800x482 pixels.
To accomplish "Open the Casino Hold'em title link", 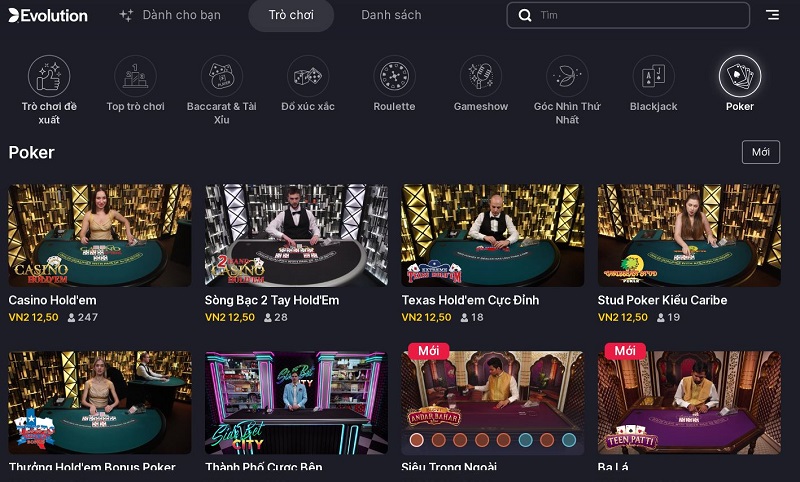I will 53,300.
